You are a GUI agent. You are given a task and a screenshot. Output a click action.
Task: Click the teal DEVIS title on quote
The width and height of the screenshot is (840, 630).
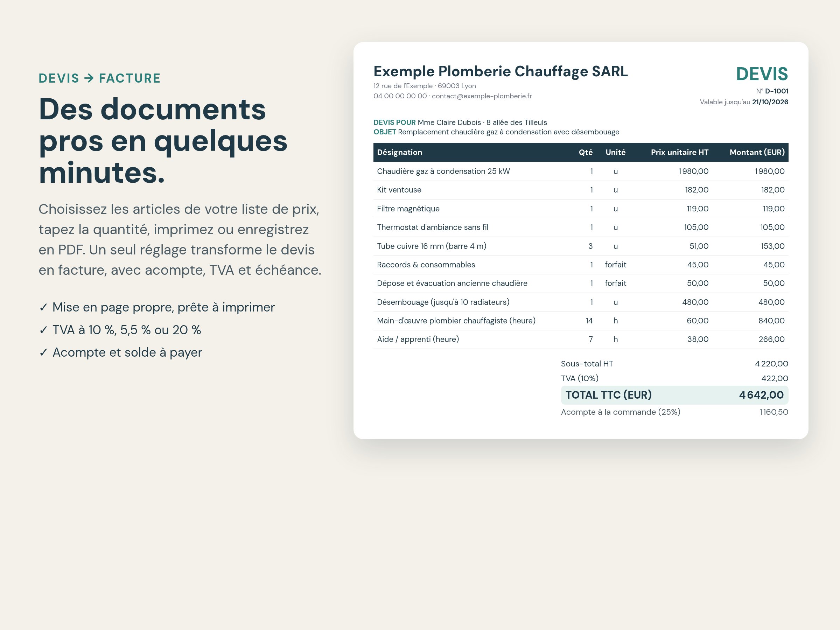[x=762, y=74]
